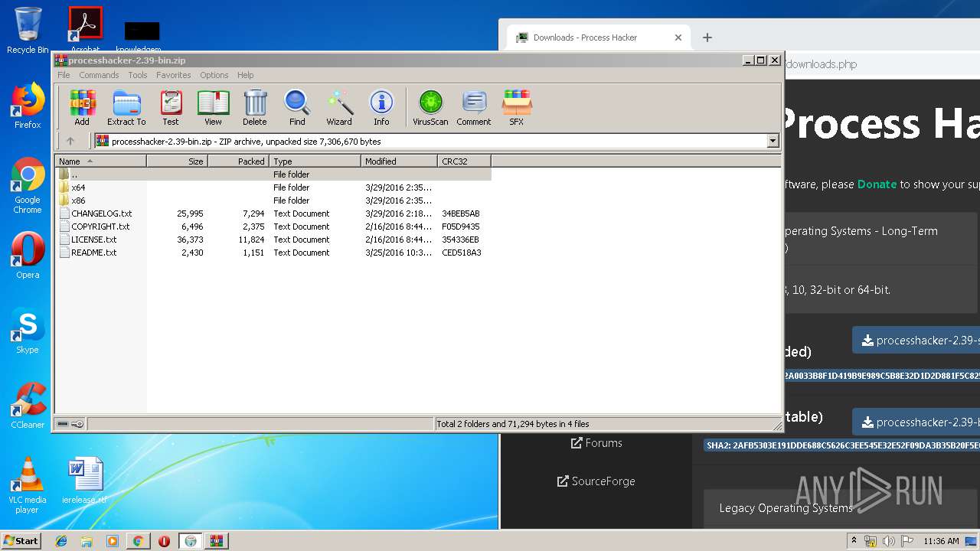Select the x64 folder row
Image resolution: width=980 pixels, height=551 pixels.
click(273, 187)
